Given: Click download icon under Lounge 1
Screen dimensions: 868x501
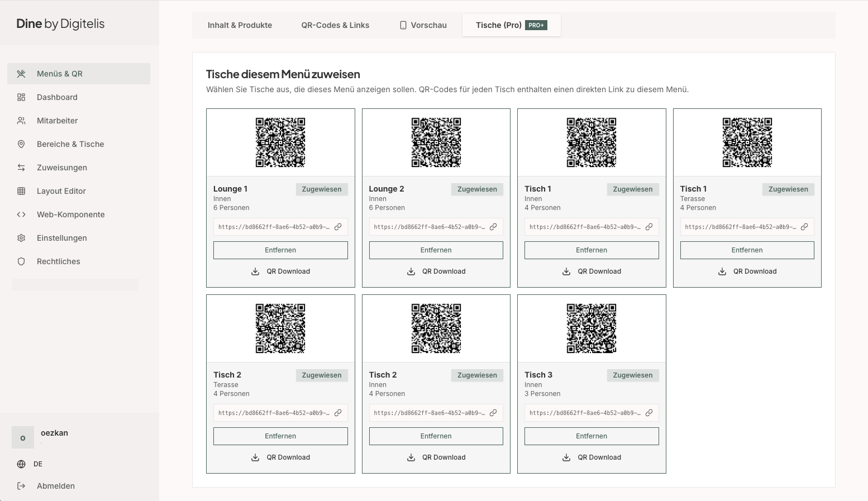Looking at the screenshot, I should (x=255, y=271).
